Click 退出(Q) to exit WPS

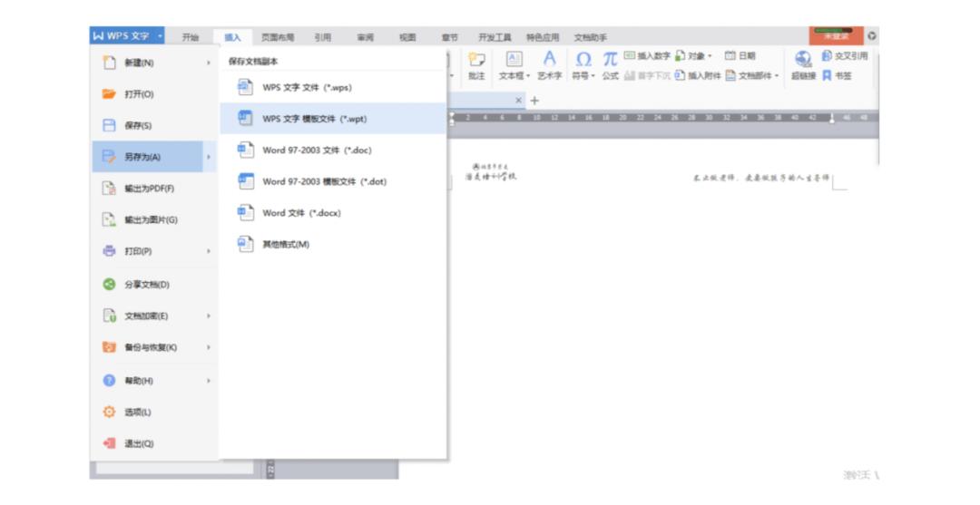153,443
